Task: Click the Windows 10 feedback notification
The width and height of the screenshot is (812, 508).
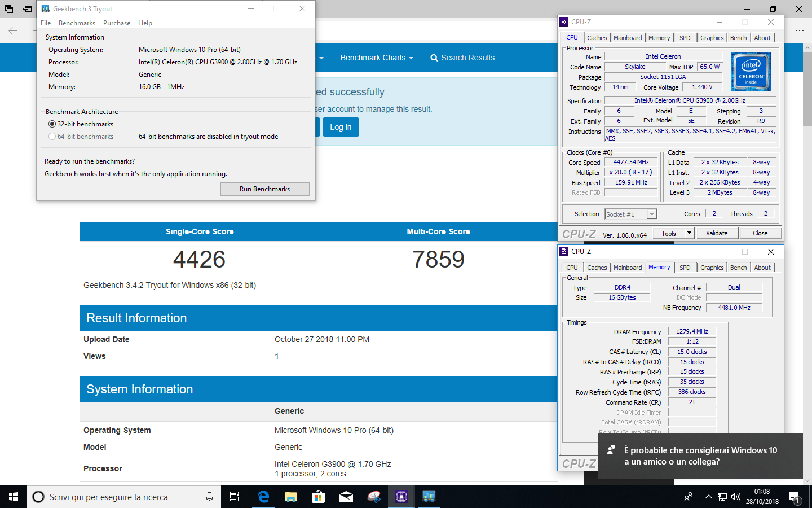Action: (700, 456)
